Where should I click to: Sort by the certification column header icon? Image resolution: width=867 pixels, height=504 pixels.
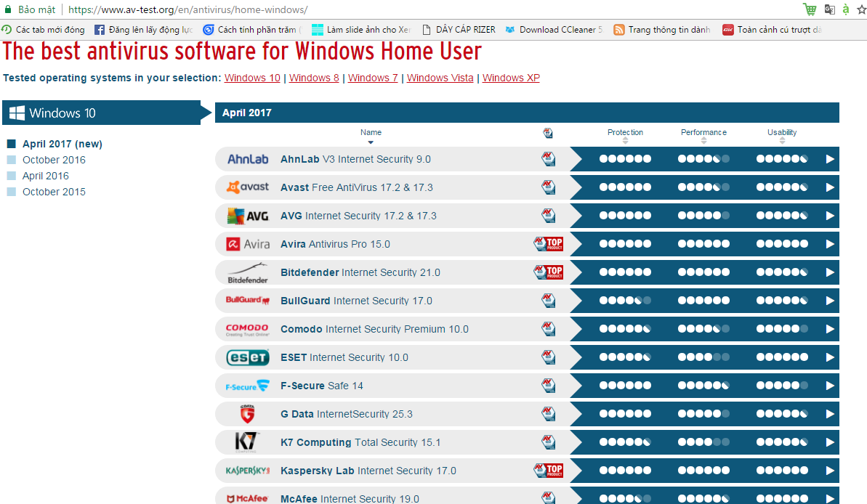click(x=547, y=133)
